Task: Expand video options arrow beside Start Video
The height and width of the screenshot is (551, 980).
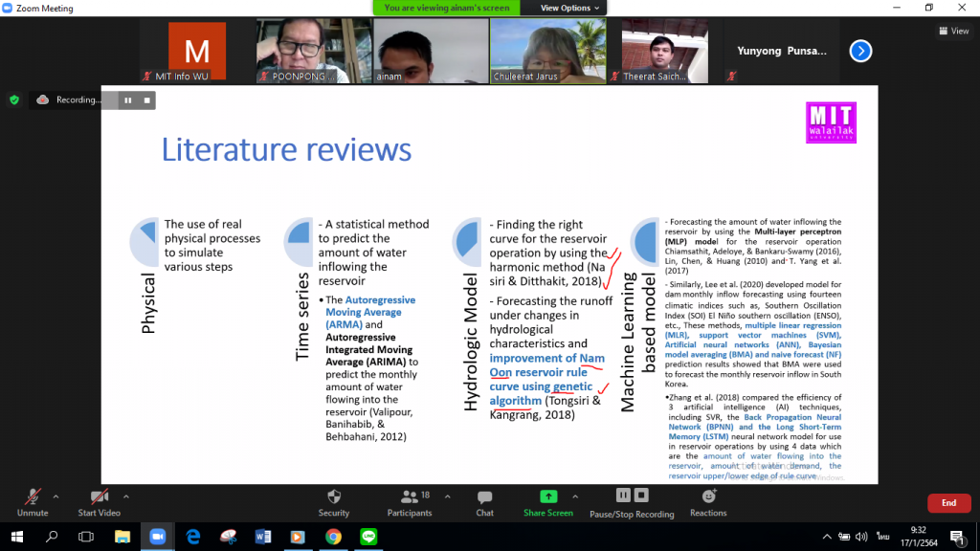Action: [x=126, y=496]
